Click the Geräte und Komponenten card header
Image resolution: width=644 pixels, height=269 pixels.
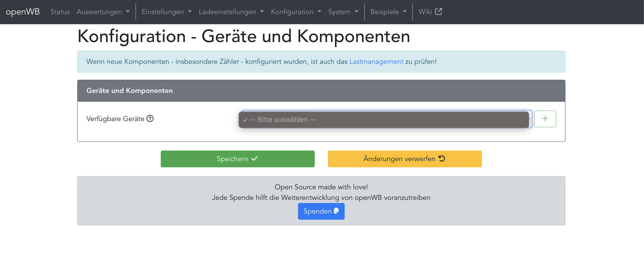click(x=321, y=91)
